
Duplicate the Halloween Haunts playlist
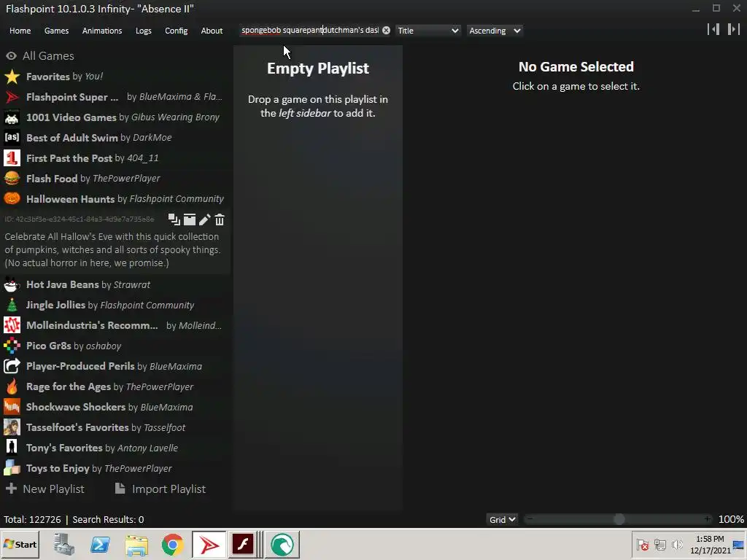point(174,219)
